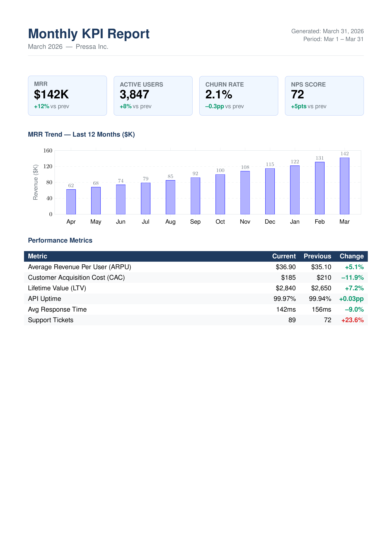The width and height of the screenshot is (392, 554).
Task: Click the '+8%' change under Active Users
Action: click(125, 106)
